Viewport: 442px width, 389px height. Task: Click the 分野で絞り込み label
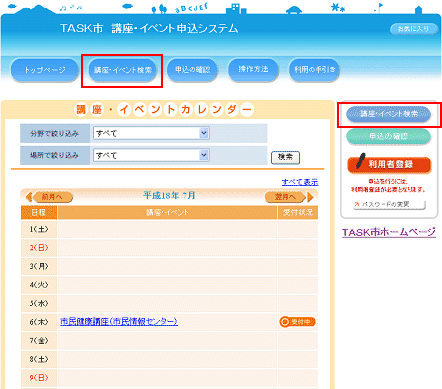[55, 134]
